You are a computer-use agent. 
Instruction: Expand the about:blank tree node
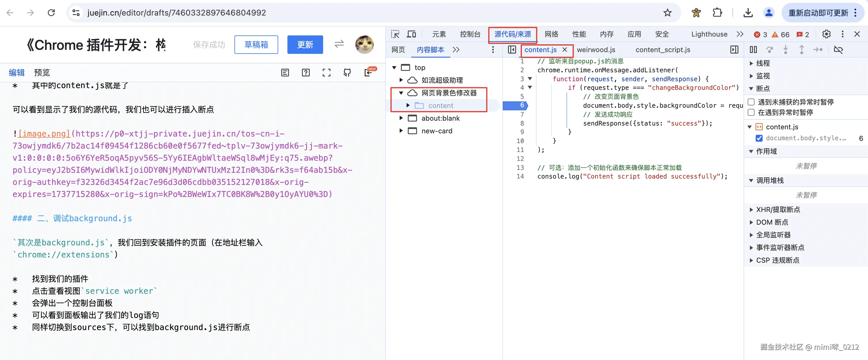click(x=401, y=118)
